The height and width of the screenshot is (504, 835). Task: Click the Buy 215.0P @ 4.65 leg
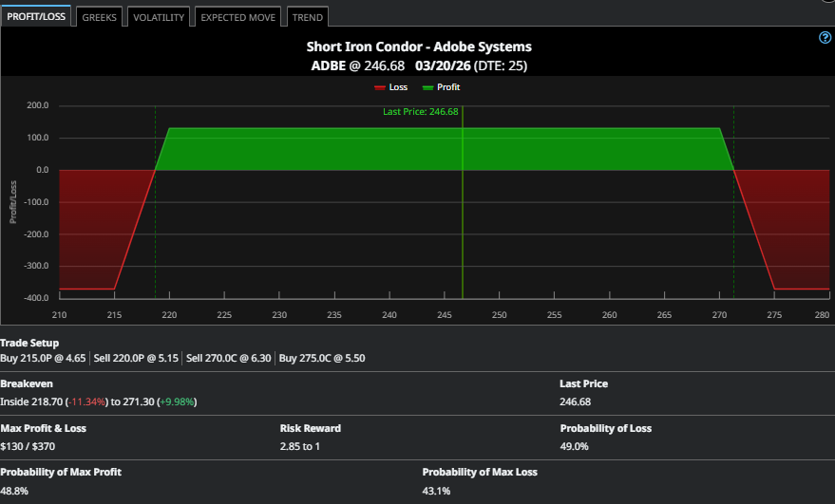[45, 358]
